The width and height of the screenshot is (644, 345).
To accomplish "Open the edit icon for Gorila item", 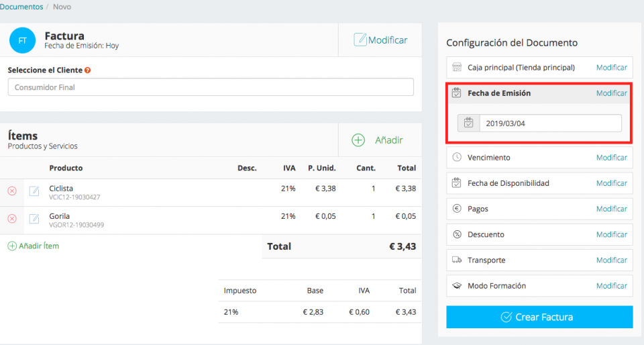I will [x=34, y=219].
